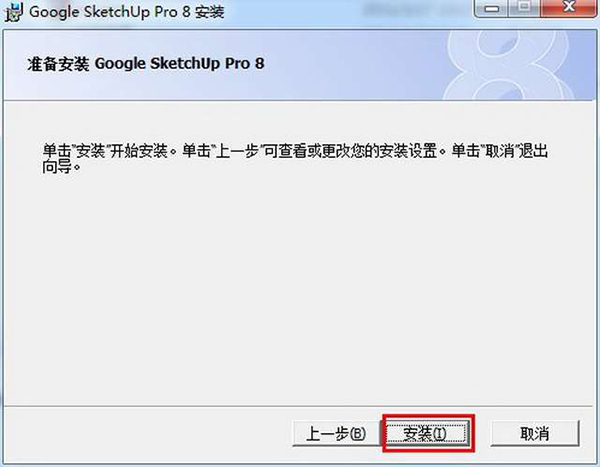Image resolution: width=600 pixels, height=467 pixels.
Task: Go back using the 上一步(B) button
Action: tap(336, 434)
